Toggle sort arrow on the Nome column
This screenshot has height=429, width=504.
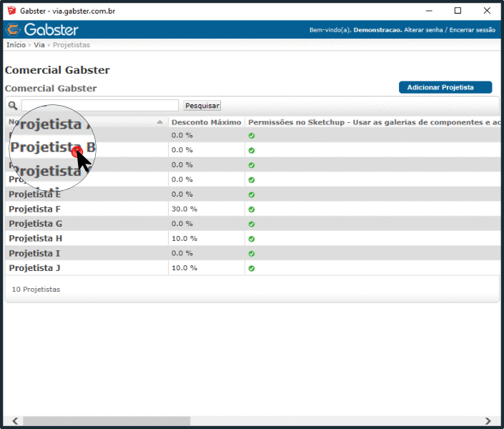(x=159, y=122)
